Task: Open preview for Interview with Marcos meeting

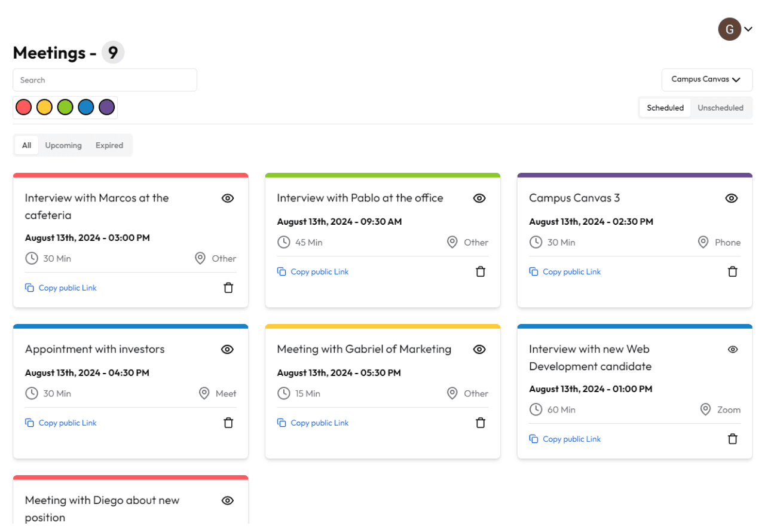Action: (227, 198)
